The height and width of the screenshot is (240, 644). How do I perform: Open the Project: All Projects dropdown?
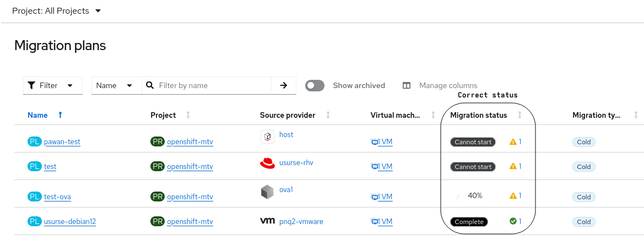(57, 11)
